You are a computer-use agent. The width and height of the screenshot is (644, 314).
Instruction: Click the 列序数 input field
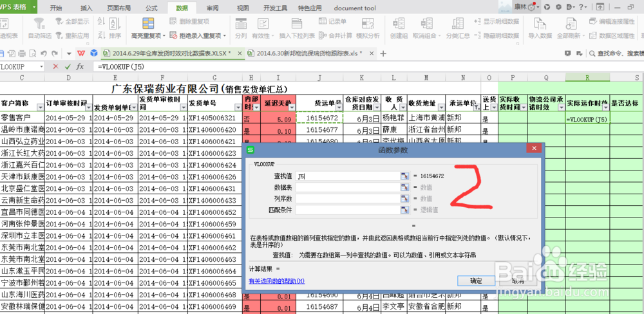[x=348, y=199]
